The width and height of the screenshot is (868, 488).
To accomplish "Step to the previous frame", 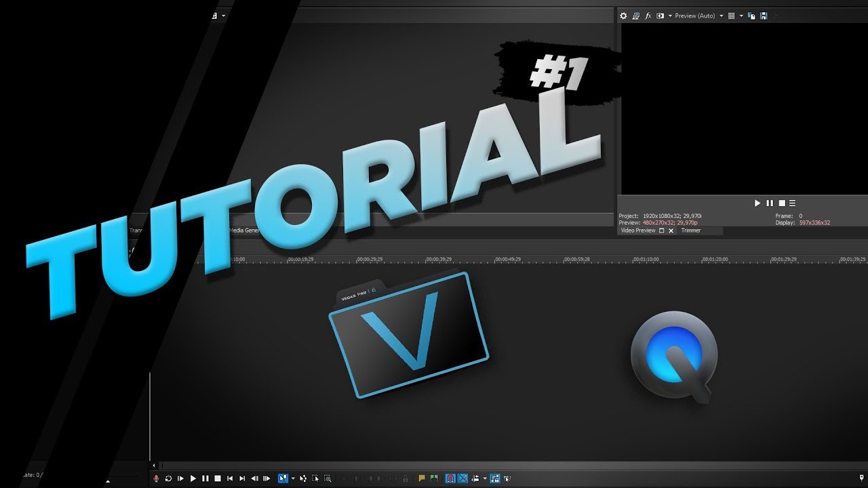I will tap(254, 479).
